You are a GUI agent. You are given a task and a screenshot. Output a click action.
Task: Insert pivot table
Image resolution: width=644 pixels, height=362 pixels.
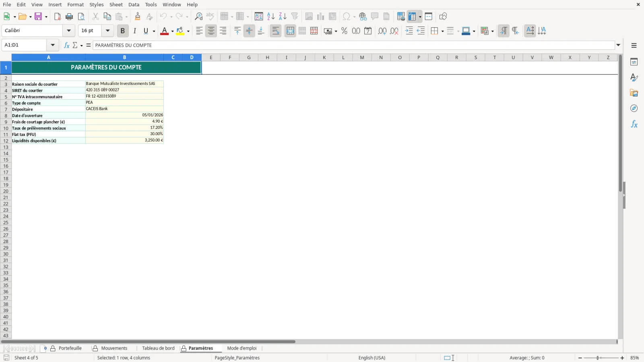(x=332, y=16)
